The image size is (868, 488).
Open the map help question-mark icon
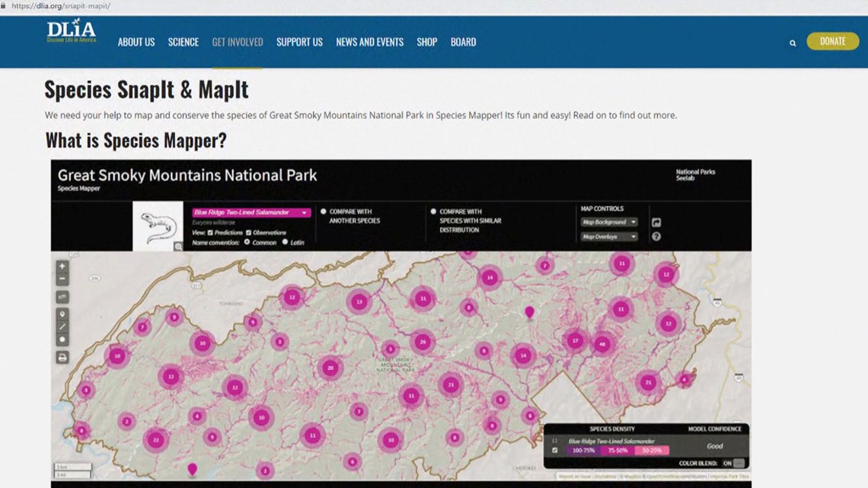[656, 237]
